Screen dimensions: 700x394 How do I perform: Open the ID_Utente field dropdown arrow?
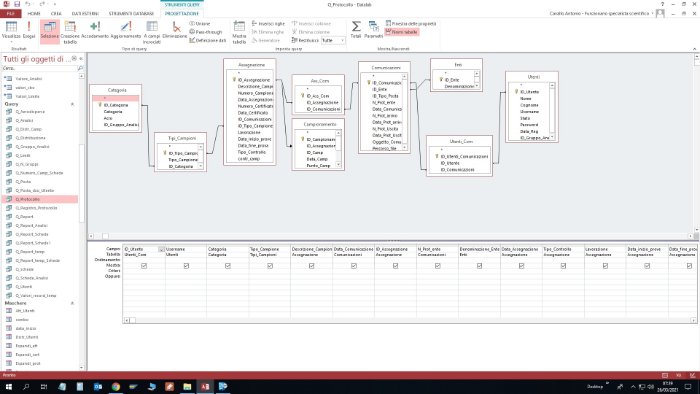(161, 249)
